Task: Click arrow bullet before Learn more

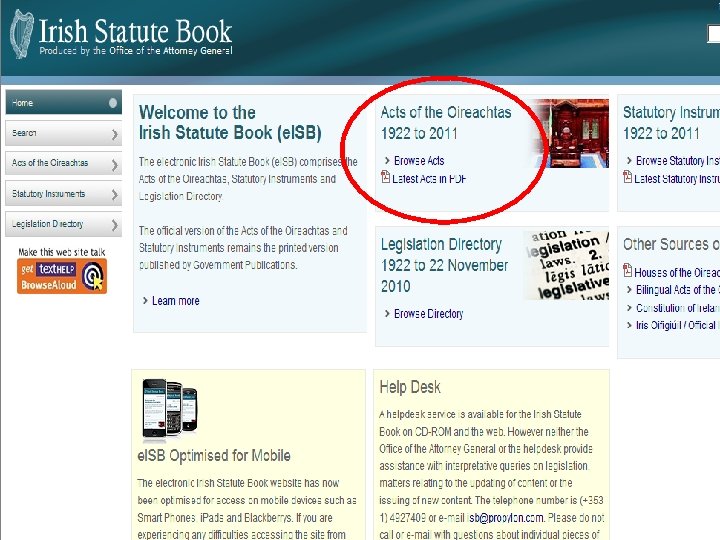Action: coord(145,301)
